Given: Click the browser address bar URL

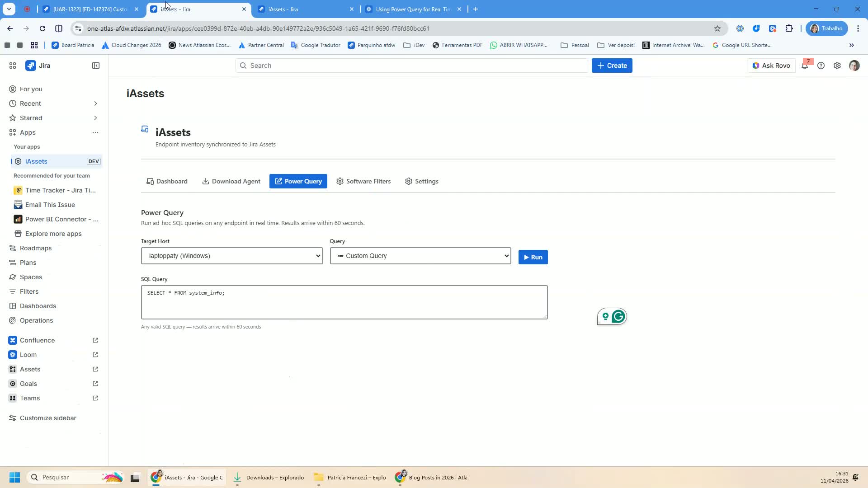Looking at the screenshot, I should point(258,28).
